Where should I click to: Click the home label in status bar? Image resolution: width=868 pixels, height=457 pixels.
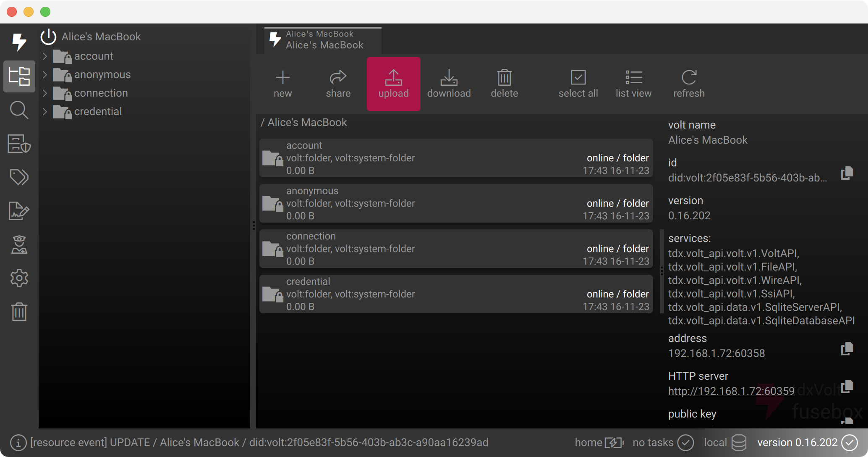click(x=588, y=442)
